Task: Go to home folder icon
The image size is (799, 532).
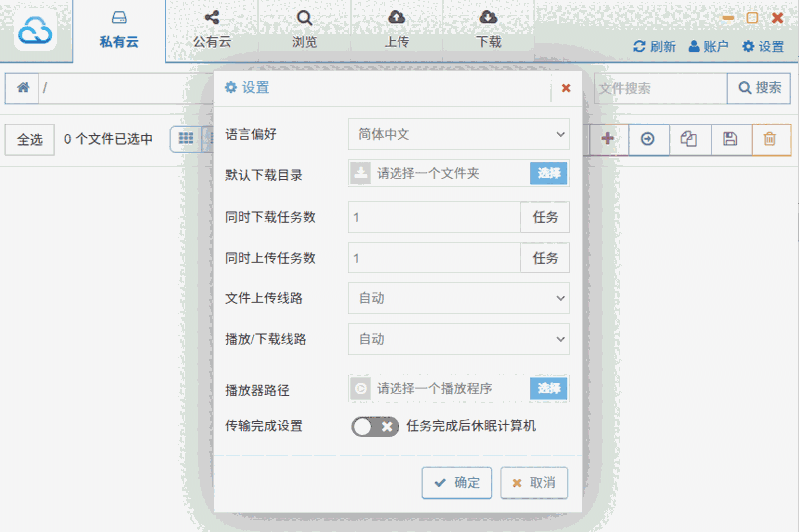Action: [22, 88]
